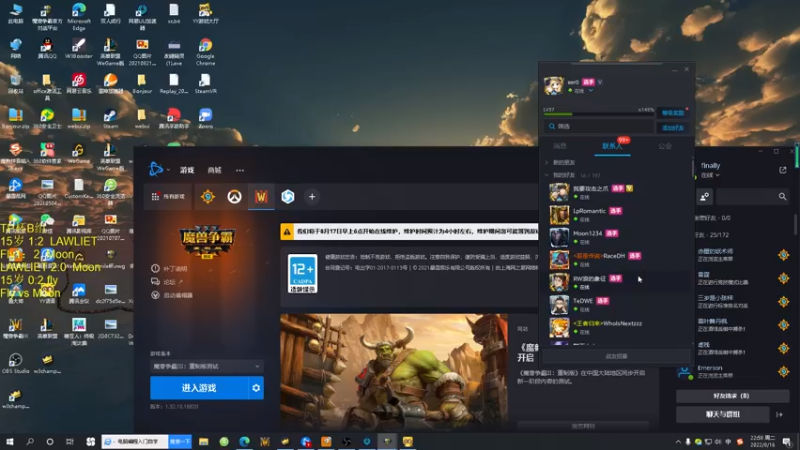Select the Warcraft III game tab icon
800x450 pixels.
point(261,196)
